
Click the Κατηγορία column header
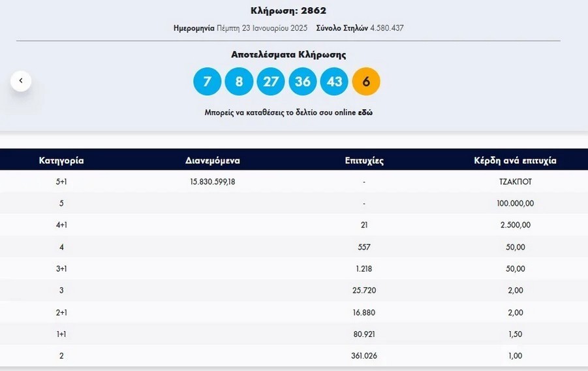point(61,160)
